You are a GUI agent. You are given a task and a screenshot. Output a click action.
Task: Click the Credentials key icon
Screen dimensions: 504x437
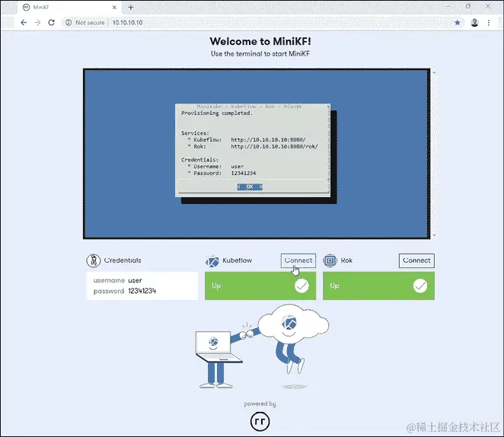click(x=94, y=260)
